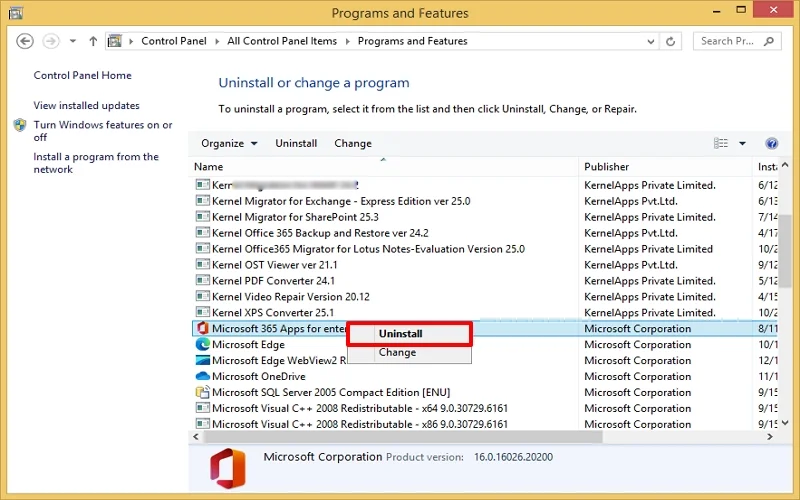Click Change in the toolbar
The width and height of the screenshot is (800, 500).
tap(353, 143)
